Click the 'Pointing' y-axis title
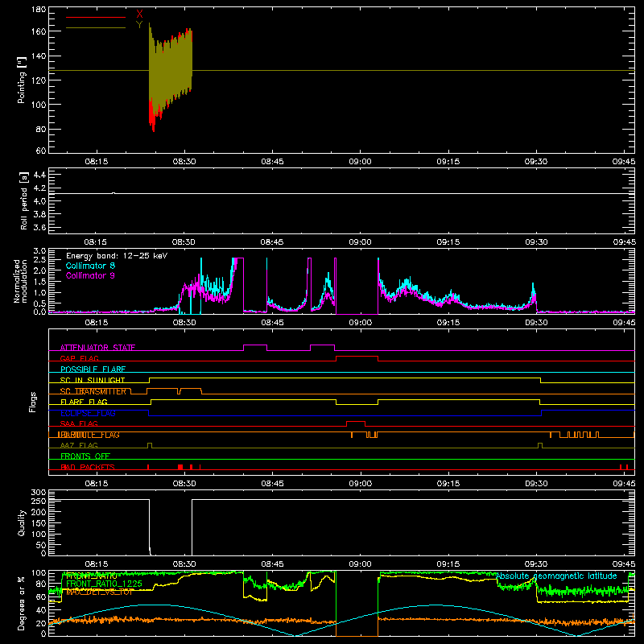The width and height of the screenshot is (644, 644). [22, 80]
